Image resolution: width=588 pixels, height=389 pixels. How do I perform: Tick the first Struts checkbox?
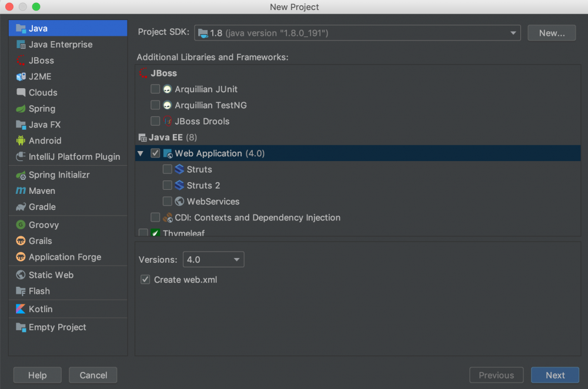tap(167, 169)
